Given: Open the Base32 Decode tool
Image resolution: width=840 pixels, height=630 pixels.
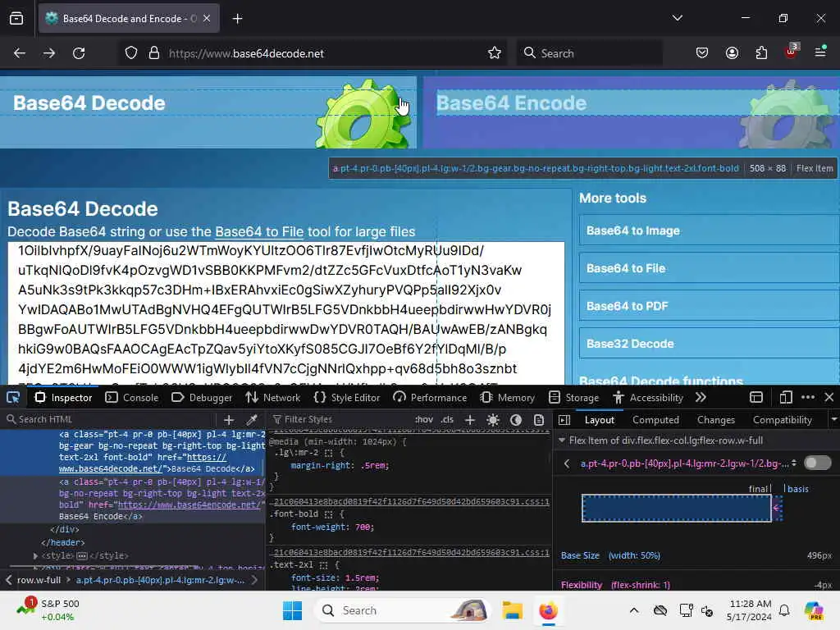Looking at the screenshot, I should (x=710, y=344).
